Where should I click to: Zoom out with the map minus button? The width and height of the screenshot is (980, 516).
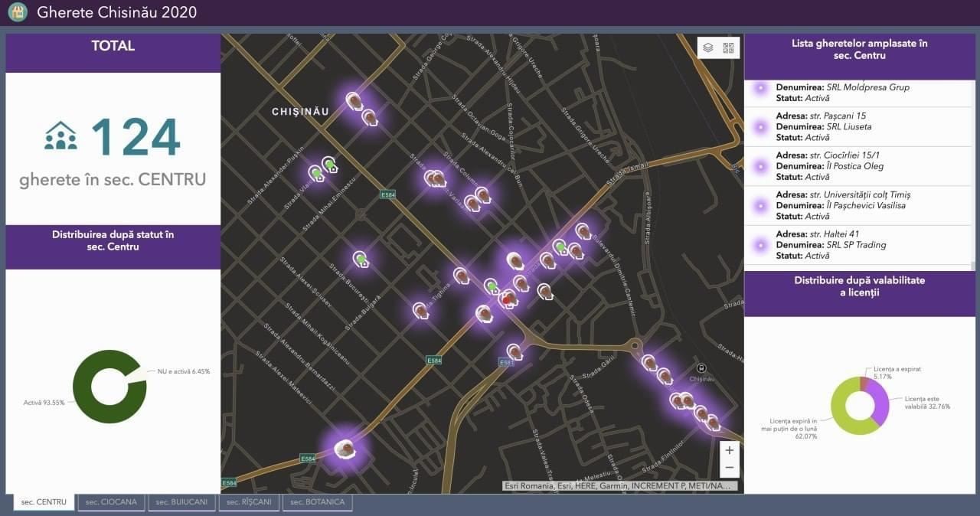(x=730, y=468)
